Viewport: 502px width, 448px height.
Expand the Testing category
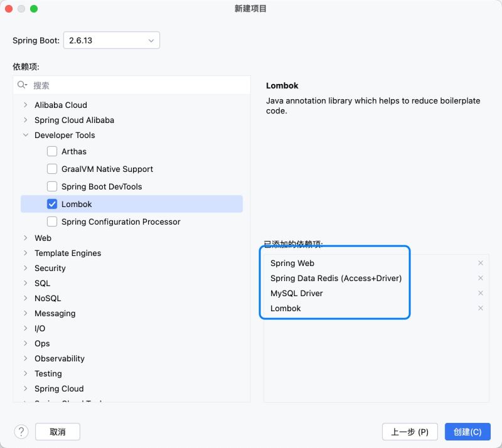[26, 373]
